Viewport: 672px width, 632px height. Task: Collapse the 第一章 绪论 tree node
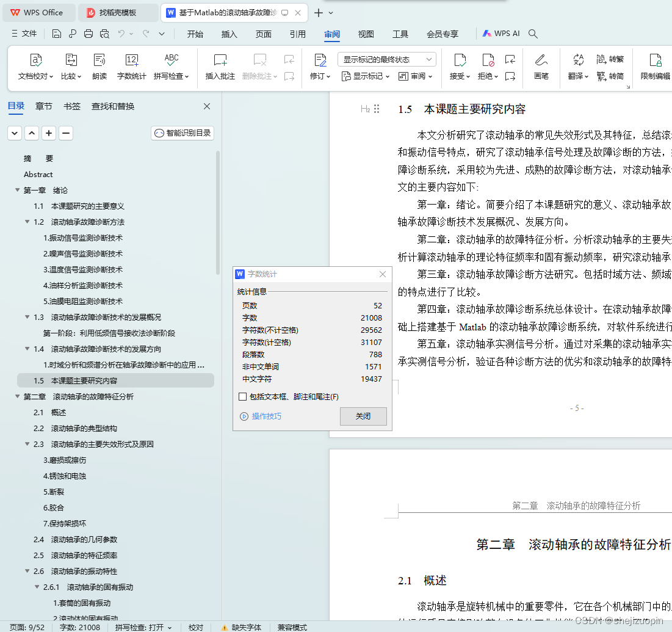pos(18,190)
